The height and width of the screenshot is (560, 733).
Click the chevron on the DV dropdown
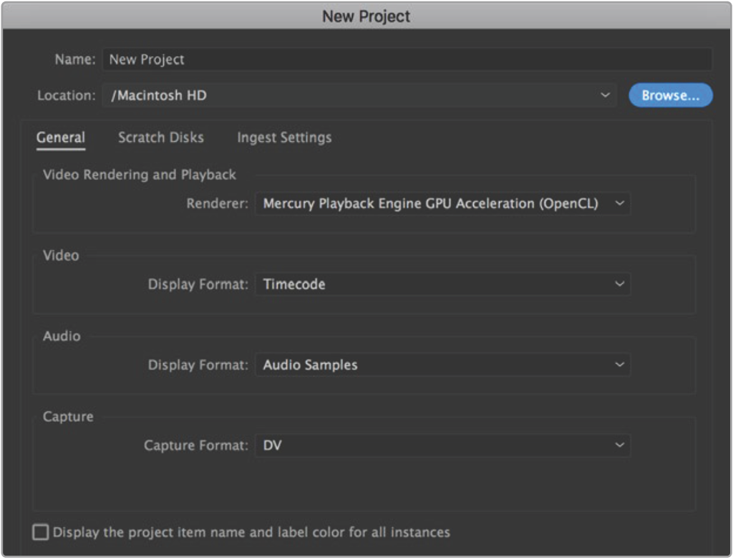tap(619, 445)
